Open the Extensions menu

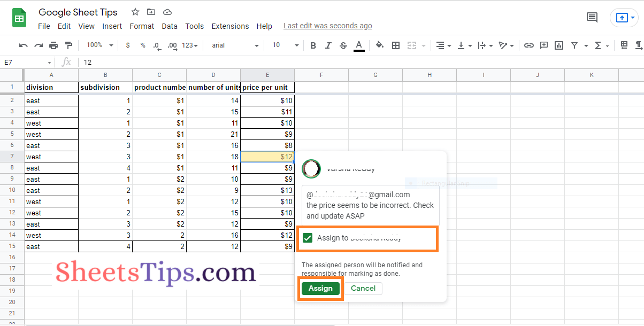[230, 26]
